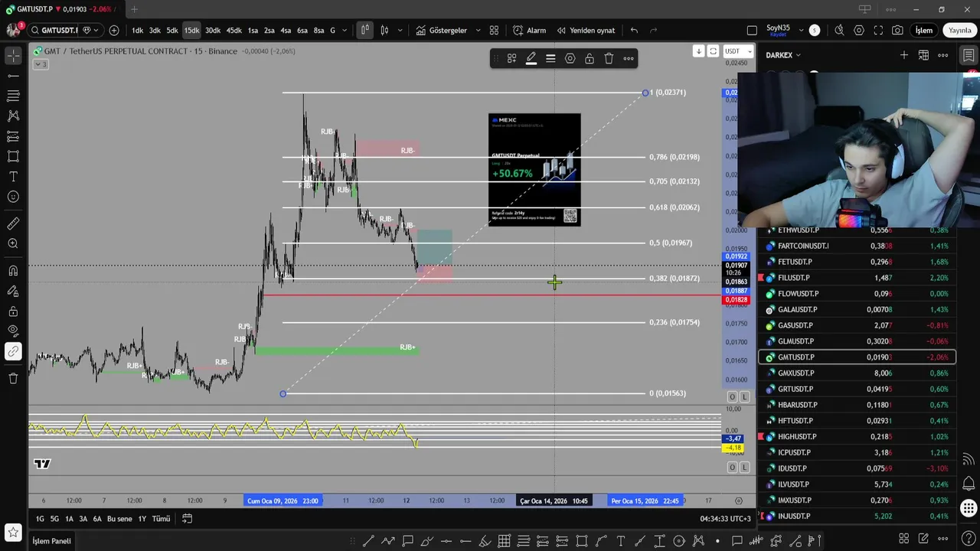Open the USDT currency dropdown
Screen dimensions: 980x551
click(x=739, y=51)
